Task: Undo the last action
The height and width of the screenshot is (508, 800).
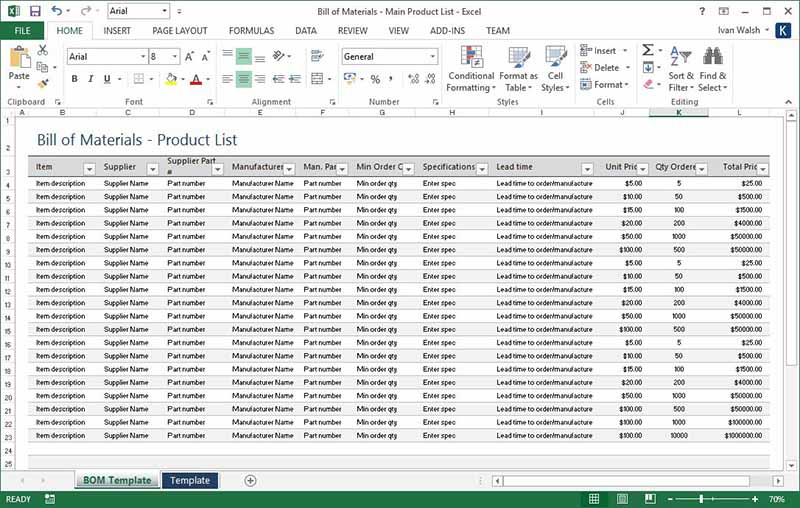Action: point(57,11)
